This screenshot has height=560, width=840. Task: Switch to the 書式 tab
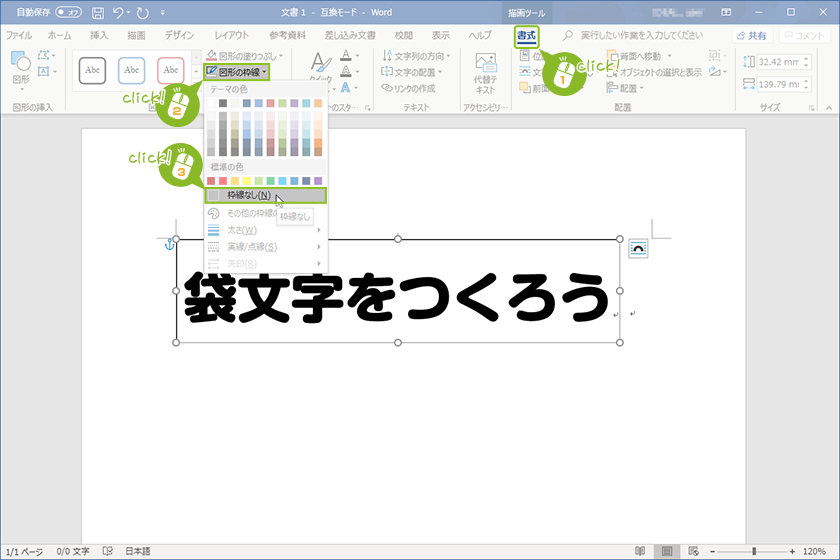[x=526, y=36]
